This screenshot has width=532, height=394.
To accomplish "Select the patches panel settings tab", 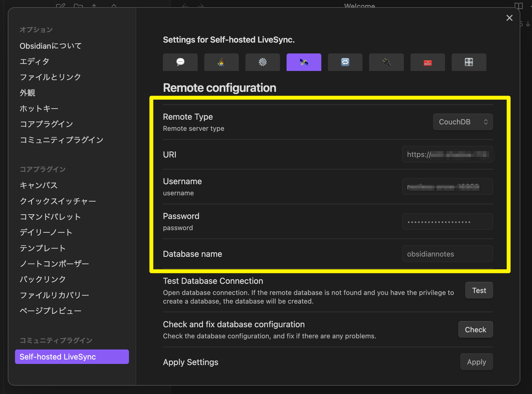I will pos(469,62).
